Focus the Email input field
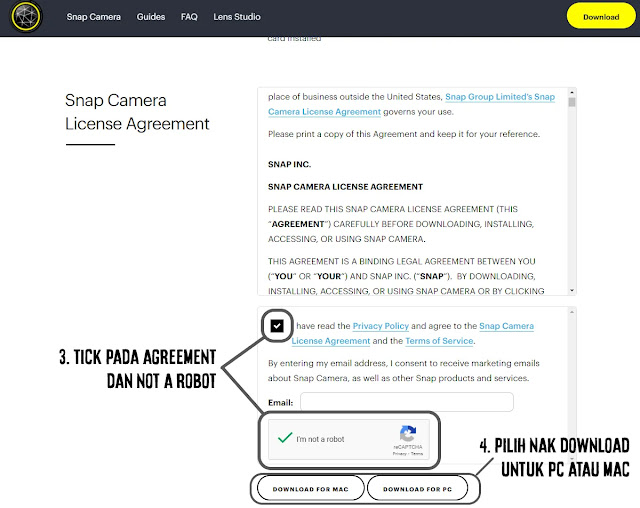 (407, 402)
